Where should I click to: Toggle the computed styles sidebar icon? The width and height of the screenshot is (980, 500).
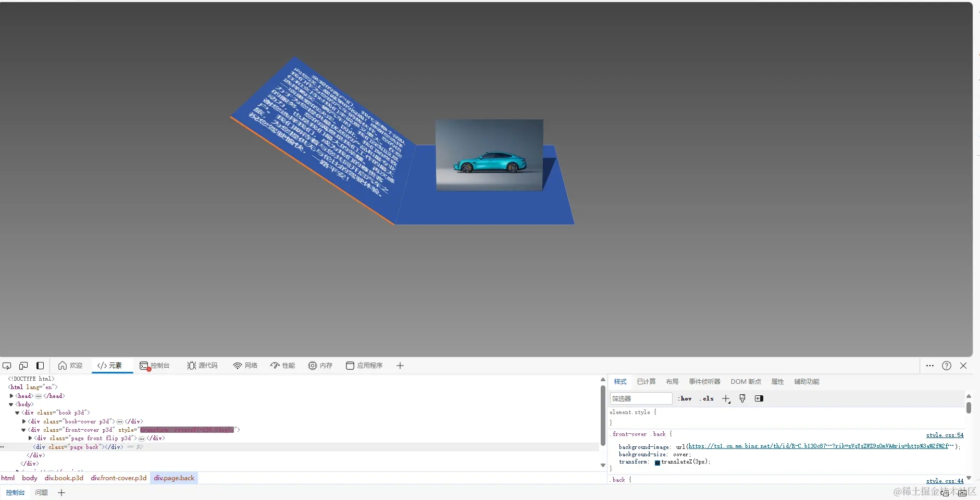pyautogui.click(x=759, y=398)
